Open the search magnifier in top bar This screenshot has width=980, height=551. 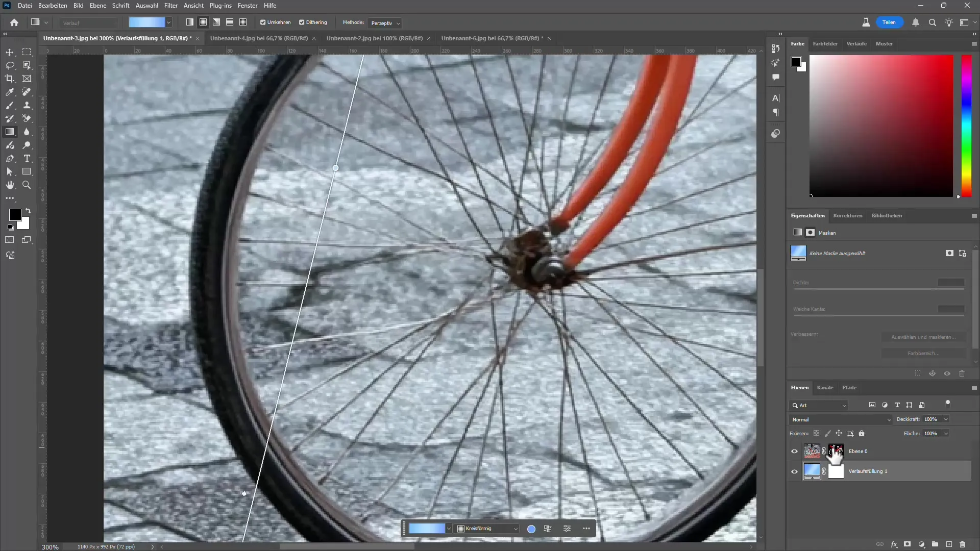[x=932, y=22]
